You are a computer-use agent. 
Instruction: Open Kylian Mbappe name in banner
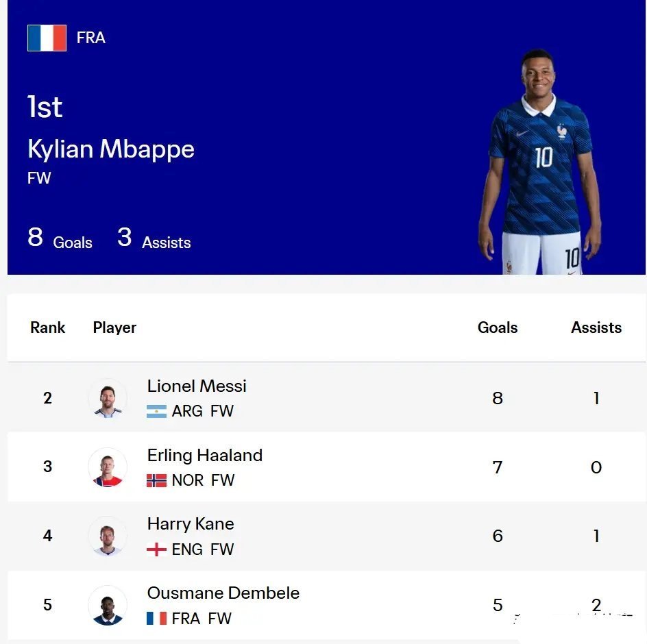111,149
